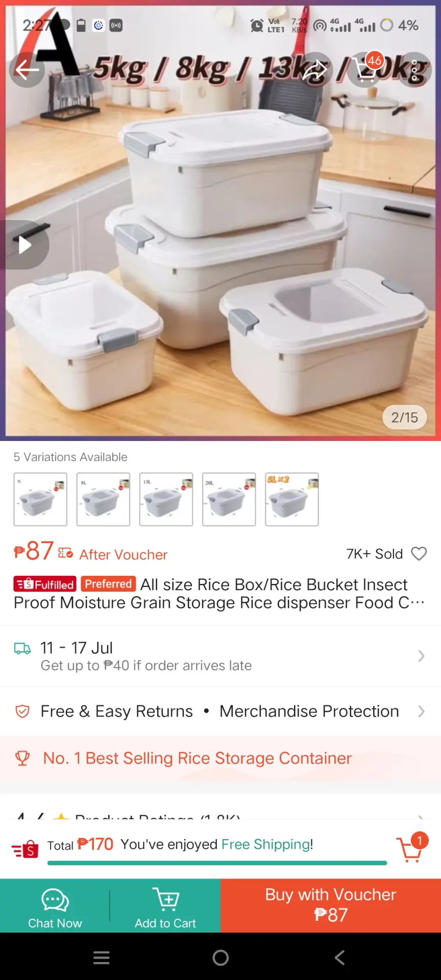Expand Free & Easy Returns details

220,712
